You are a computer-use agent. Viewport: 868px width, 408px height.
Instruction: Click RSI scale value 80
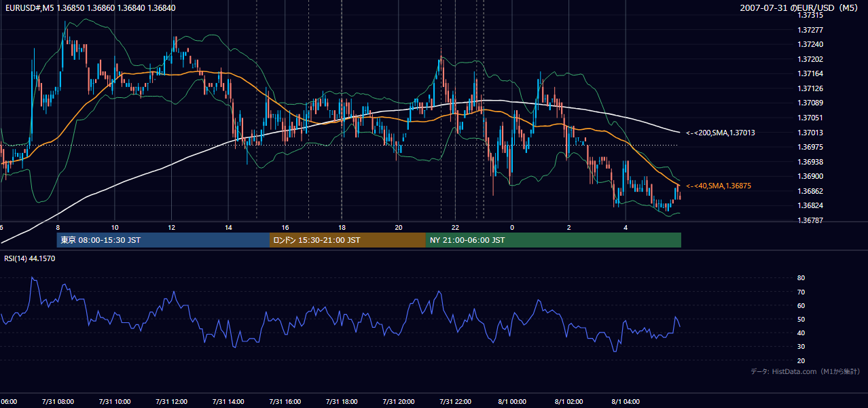[801, 278]
